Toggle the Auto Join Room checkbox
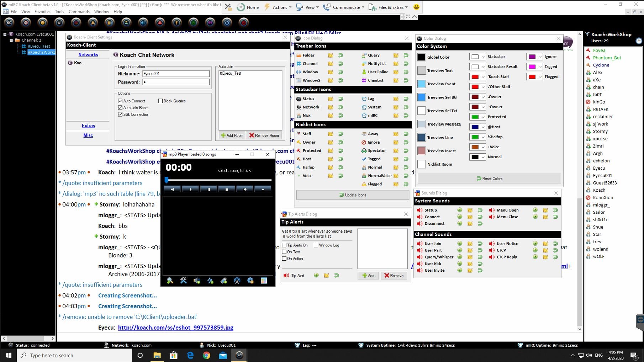The image size is (644, 362). pyautogui.click(x=120, y=108)
